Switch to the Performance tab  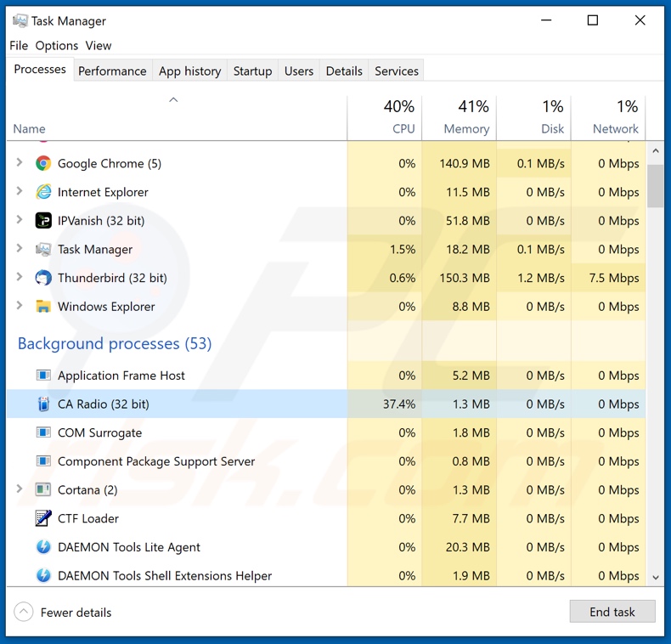(x=112, y=71)
